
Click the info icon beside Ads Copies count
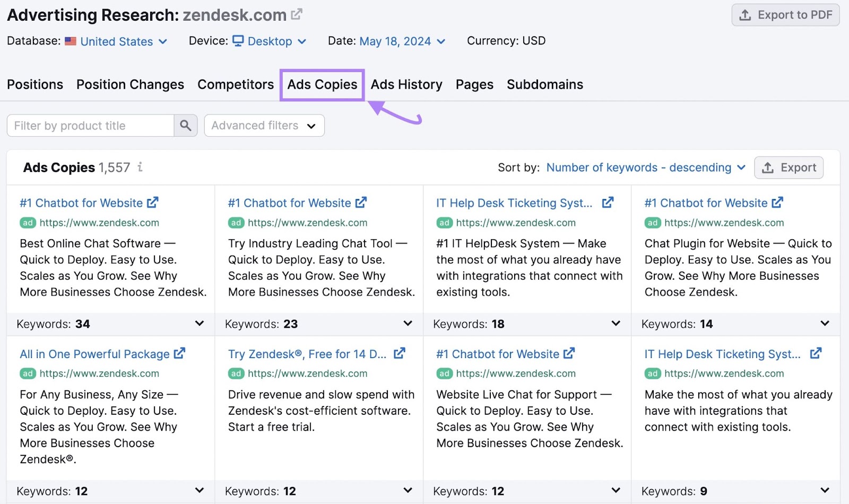[x=140, y=167]
